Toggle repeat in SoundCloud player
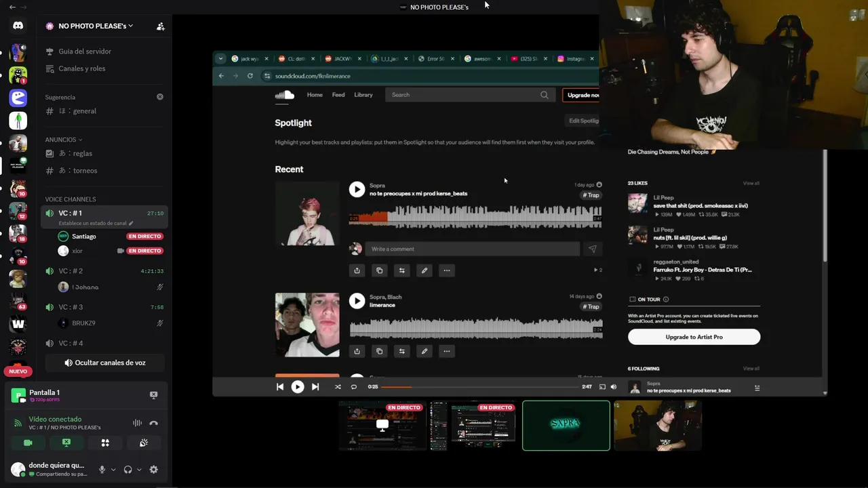This screenshot has height=488, width=868. click(353, 387)
